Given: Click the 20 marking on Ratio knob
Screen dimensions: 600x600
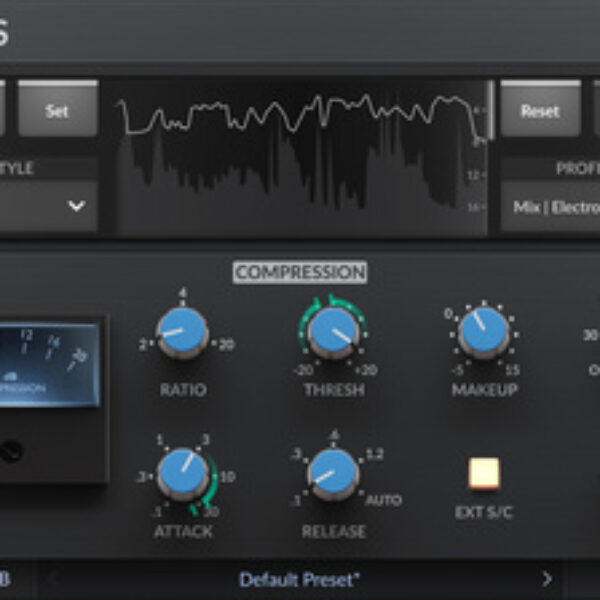Looking at the screenshot, I should pos(227,345).
